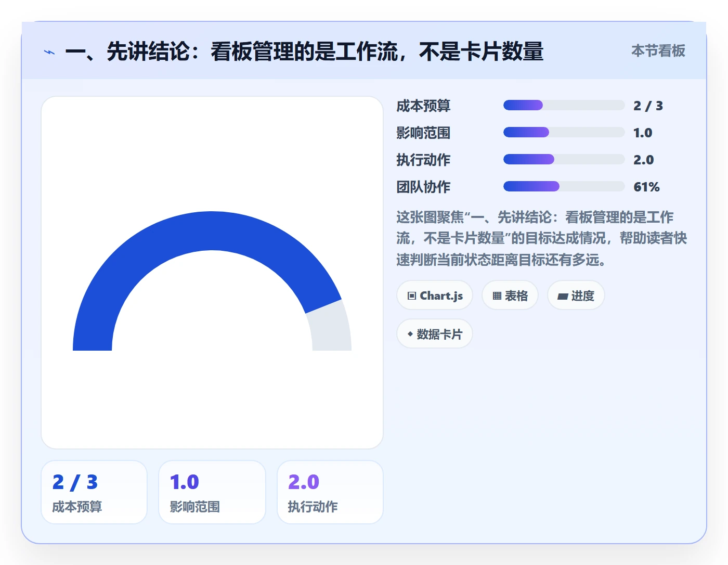The height and width of the screenshot is (565, 728).
Task: Open the 1.0 影响范围 stat card
Action: pos(212,492)
